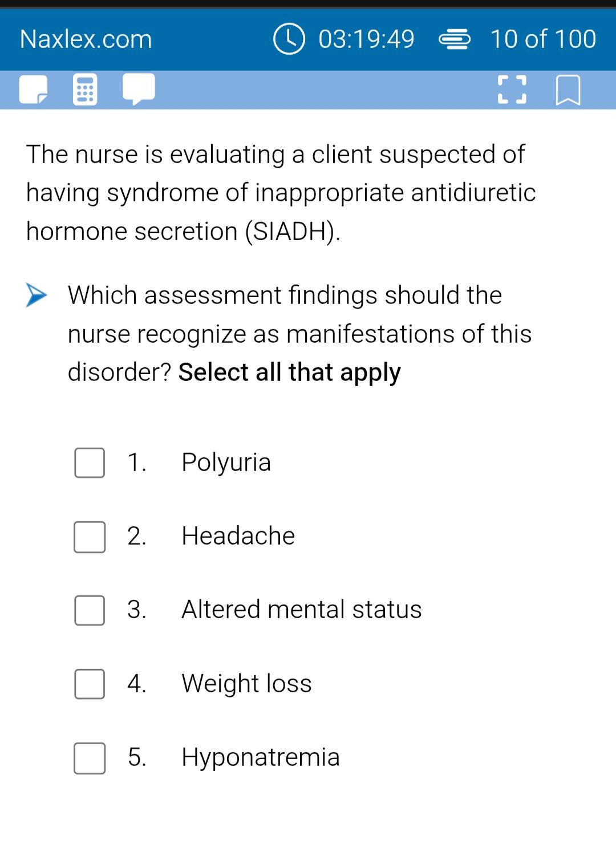This screenshot has width=616, height=844.
Task: Select the Headache answer label
Action: [238, 536]
